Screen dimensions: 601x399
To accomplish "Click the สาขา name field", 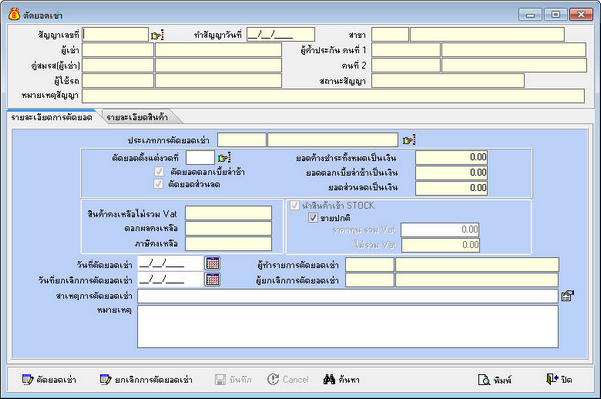I will (487, 34).
